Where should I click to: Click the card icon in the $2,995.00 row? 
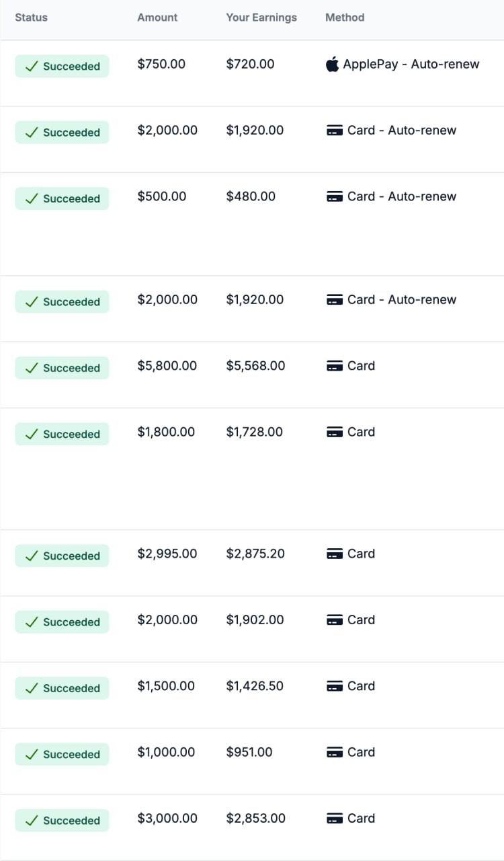(335, 554)
